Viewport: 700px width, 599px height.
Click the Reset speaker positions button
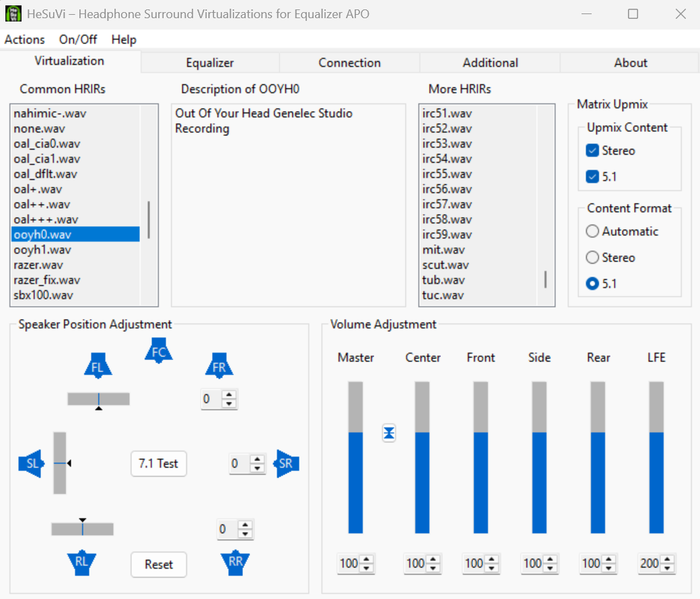coord(159,565)
